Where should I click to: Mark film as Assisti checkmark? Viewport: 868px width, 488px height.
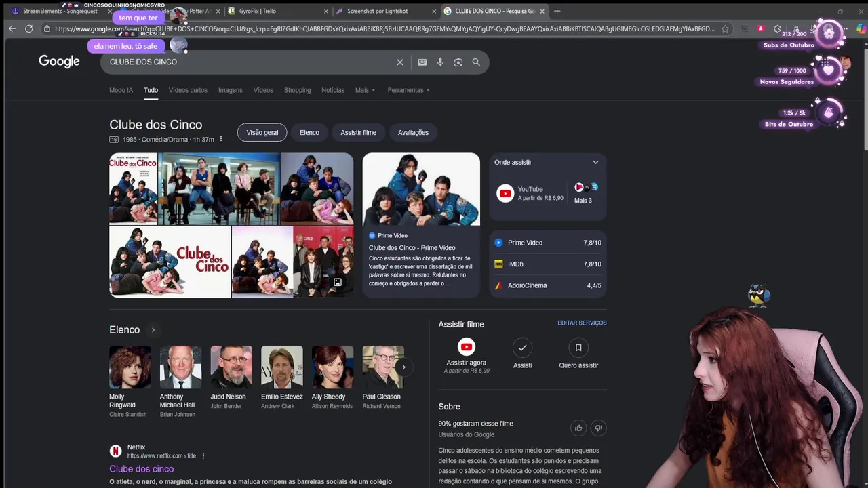[522, 347]
